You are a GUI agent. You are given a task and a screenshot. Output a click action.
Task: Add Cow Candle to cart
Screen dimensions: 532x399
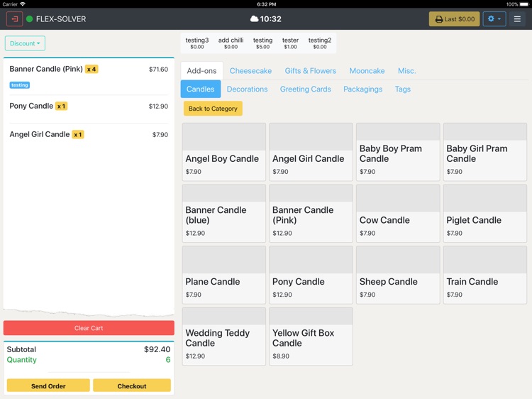398,213
